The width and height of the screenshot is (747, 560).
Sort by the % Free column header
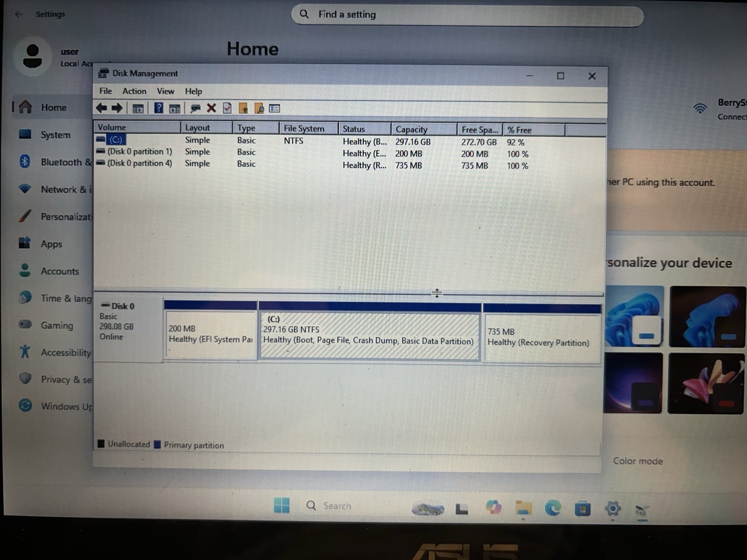tap(534, 130)
